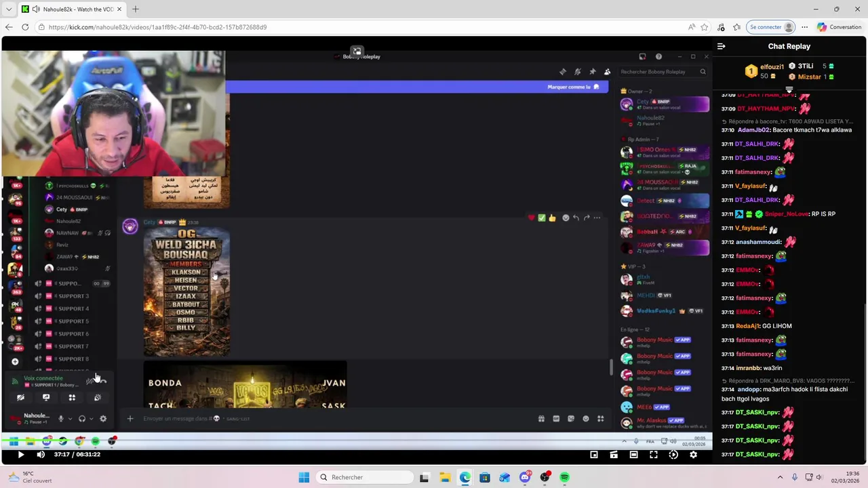868x488 pixels.
Task: Show hidden system tray icons
Action: click(780, 477)
